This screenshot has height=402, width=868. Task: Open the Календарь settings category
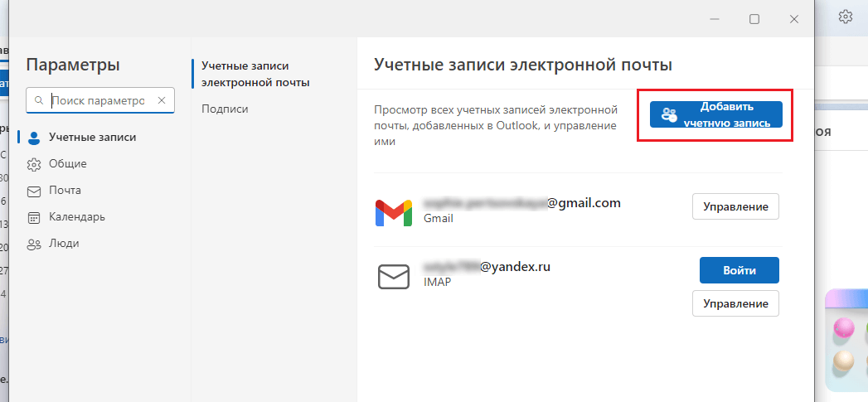pos(77,217)
